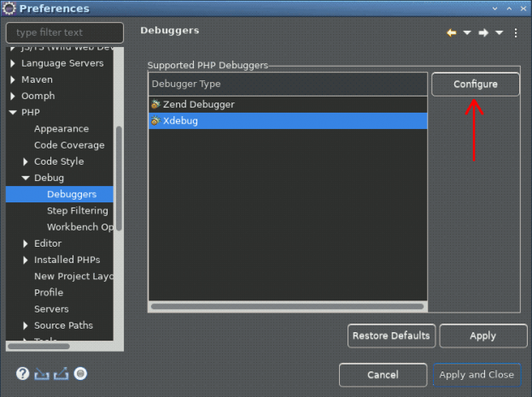Click the back navigation arrow icon
This screenshot has height=397, width=532.
tap(451, 33)
